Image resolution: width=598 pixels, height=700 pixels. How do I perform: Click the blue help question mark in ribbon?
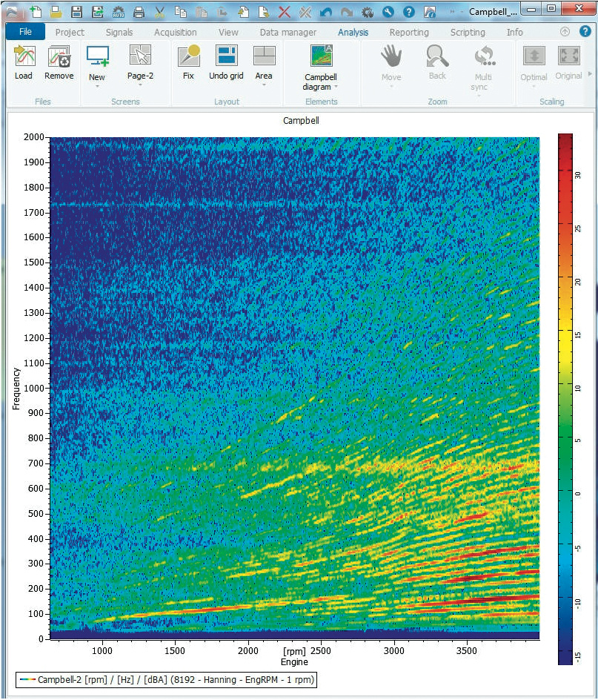pyautogui.click(x=408, y=12)
